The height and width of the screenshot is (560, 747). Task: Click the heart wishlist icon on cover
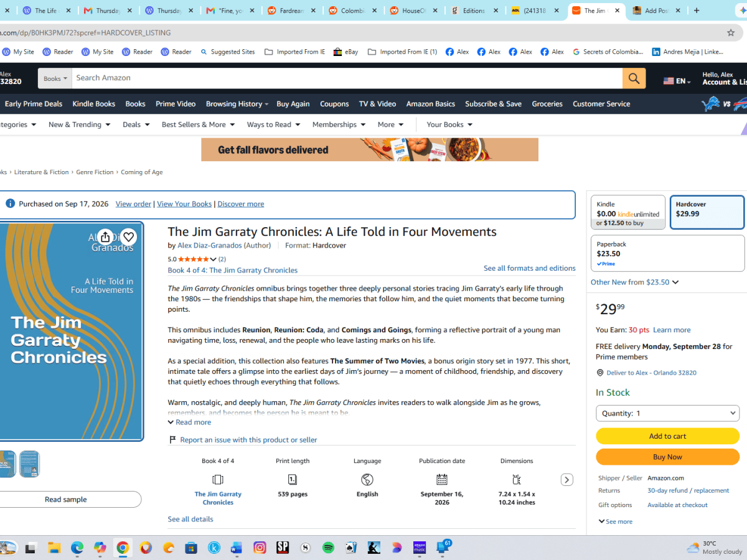(128, 237)
